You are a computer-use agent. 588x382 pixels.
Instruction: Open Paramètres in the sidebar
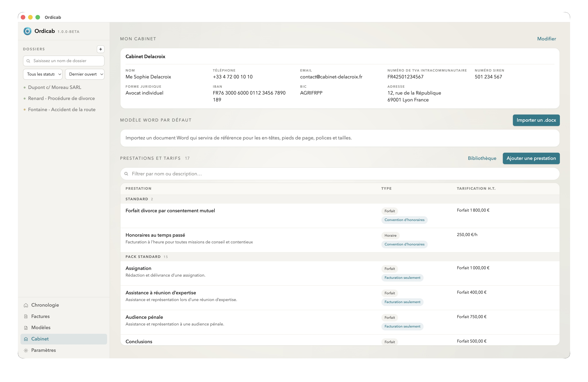(64, 350)
